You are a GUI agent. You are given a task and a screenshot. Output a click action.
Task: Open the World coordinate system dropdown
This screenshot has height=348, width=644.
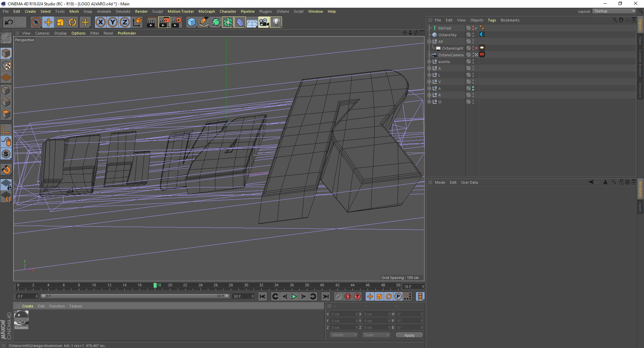[x=344, y=335]
